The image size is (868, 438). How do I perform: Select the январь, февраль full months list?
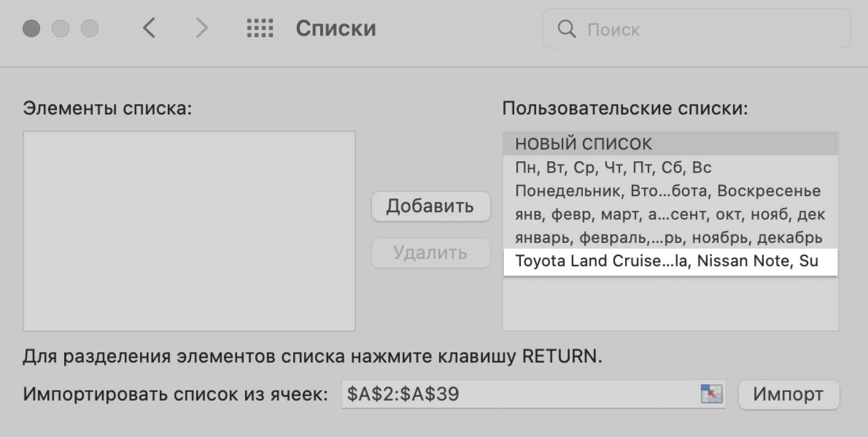(670, 238)
